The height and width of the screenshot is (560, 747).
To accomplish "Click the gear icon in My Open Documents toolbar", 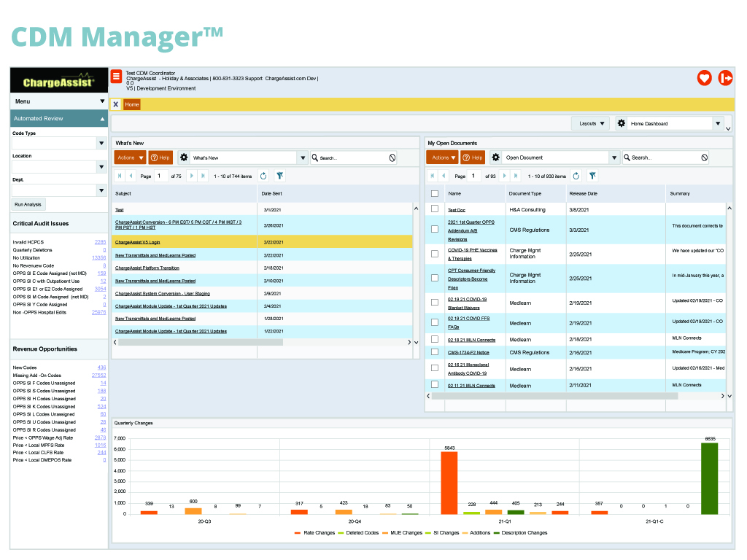I will pyautogui.click(x=496, y=157).
